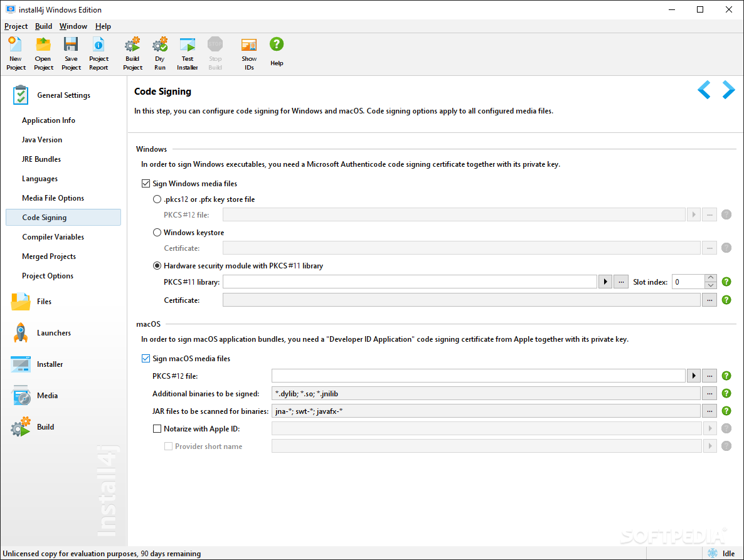Image resolution: width=744 pixels, height=560 pixels.
Task: Uncheck Sign Windows media files
Action: [146, 184]
